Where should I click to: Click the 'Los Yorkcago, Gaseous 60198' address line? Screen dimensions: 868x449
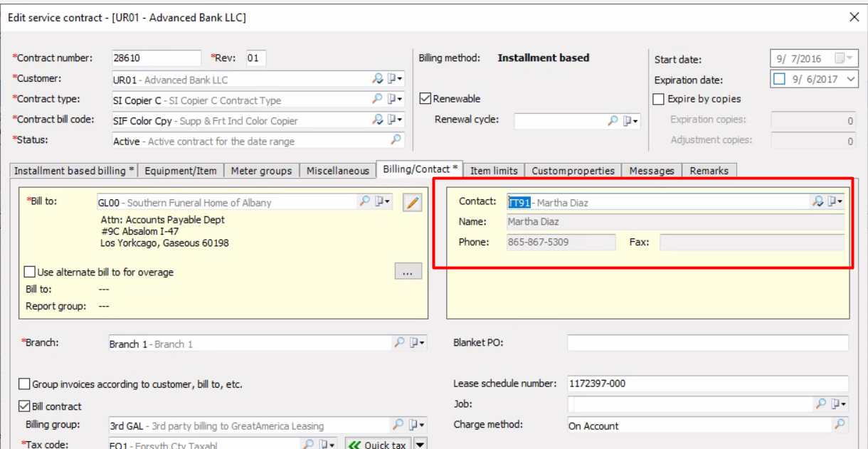click(165, 243)
